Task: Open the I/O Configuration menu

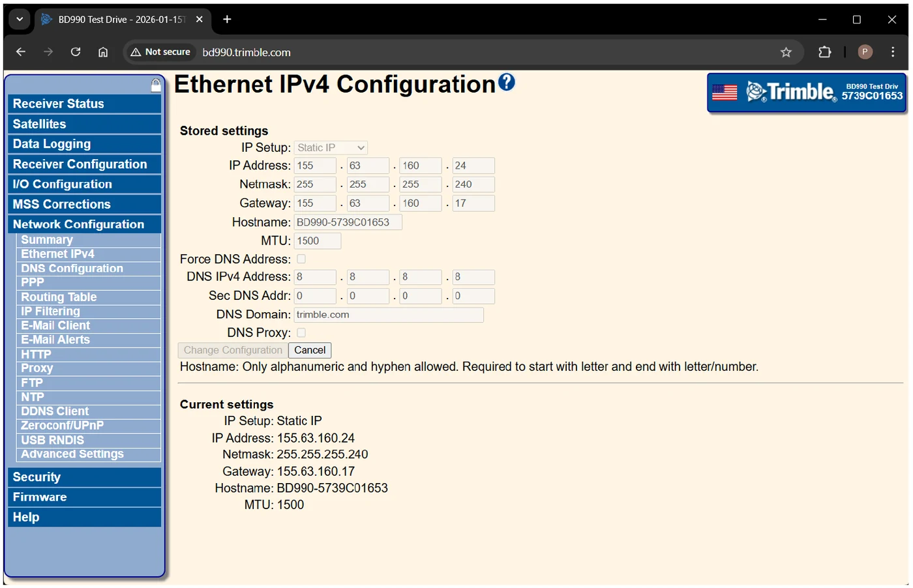Action: coord(85,184)
